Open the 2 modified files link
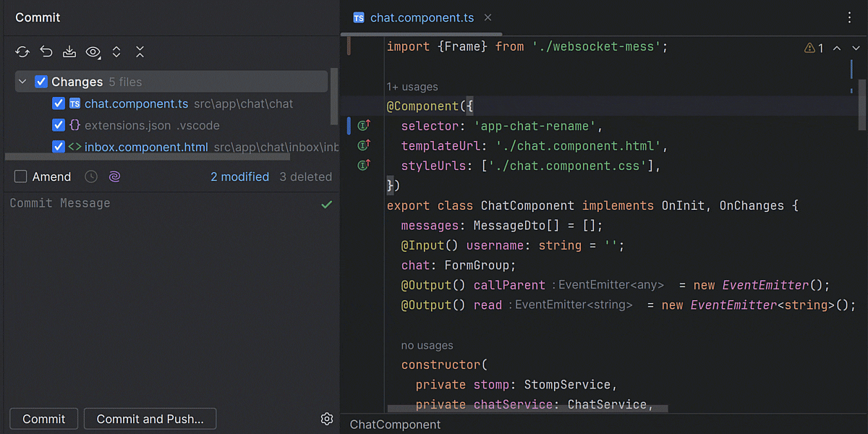Screen dimensions: 868x434 tap(239, 176)
